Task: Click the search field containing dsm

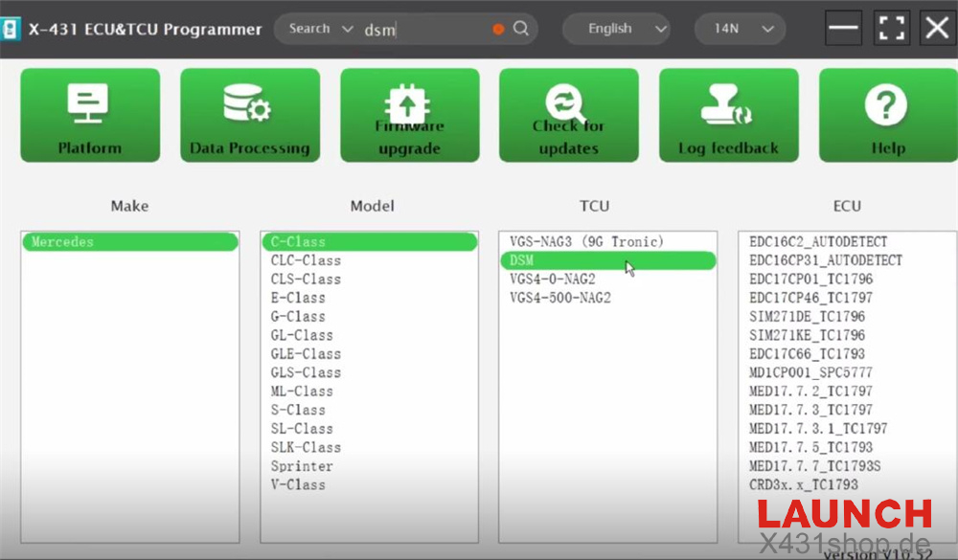Action: point(422,30)
